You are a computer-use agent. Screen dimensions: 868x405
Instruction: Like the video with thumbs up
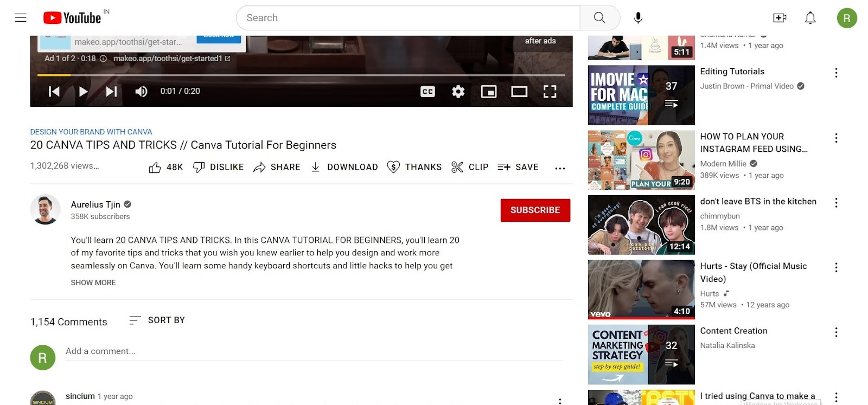(165, 167)
